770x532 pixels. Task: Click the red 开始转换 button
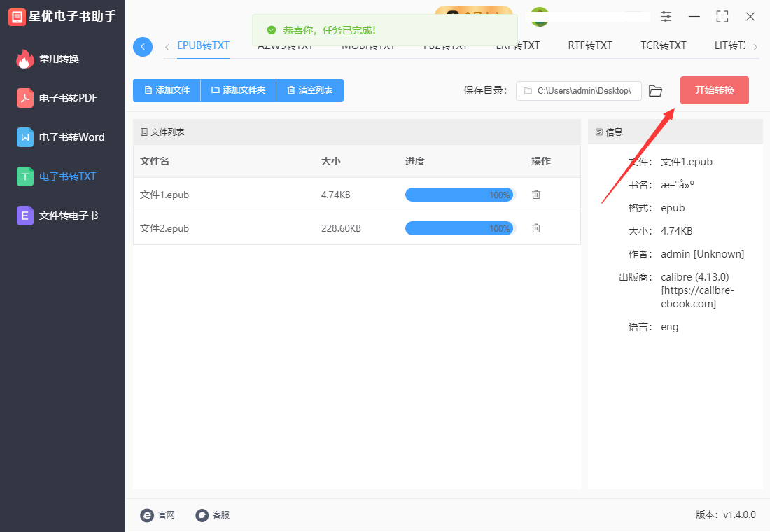715,90
